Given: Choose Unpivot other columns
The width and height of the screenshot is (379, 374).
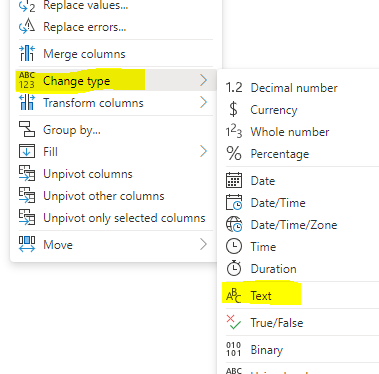Looking at the screenshot, I should tap(104, 196).
